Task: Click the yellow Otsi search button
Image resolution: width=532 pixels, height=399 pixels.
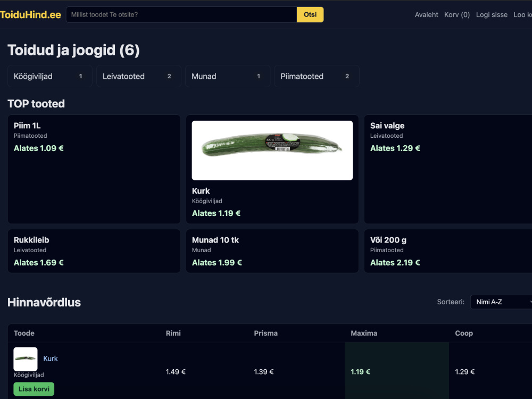Action: (310, 14)
